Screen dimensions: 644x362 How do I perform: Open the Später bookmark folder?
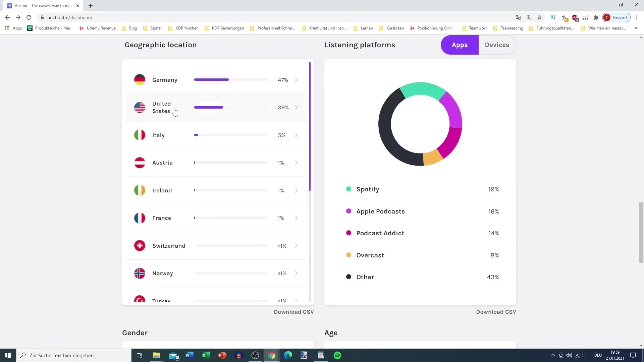pos(153,28)
